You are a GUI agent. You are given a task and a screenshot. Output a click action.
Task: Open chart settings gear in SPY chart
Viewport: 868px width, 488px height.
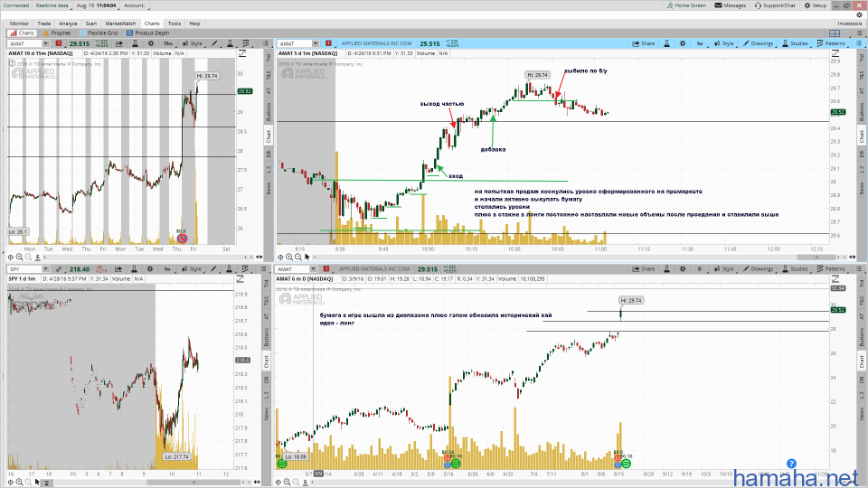[x=150, y=269]
